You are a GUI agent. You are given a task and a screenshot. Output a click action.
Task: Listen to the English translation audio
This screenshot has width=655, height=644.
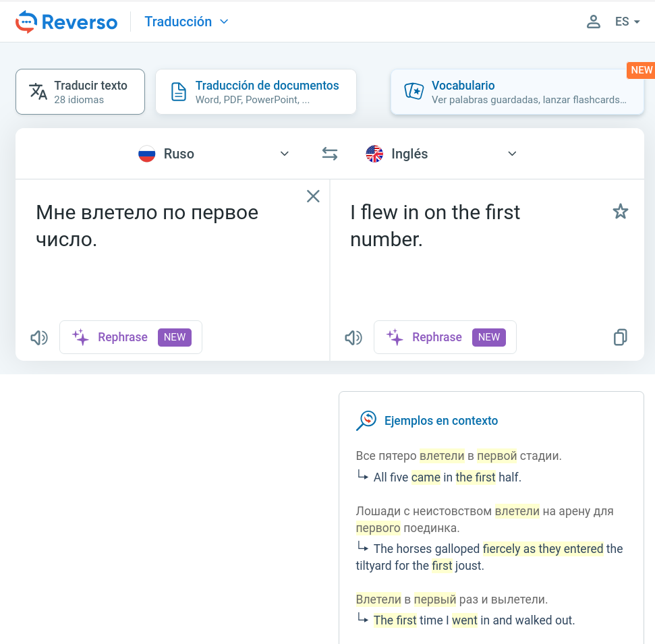[353, 337]
